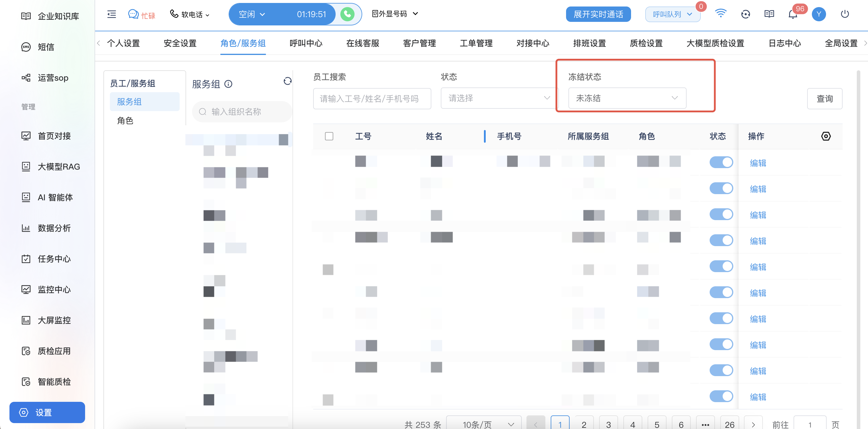Open 数据分析 in sidebar

pyautogui.click(x=46, y=228)
